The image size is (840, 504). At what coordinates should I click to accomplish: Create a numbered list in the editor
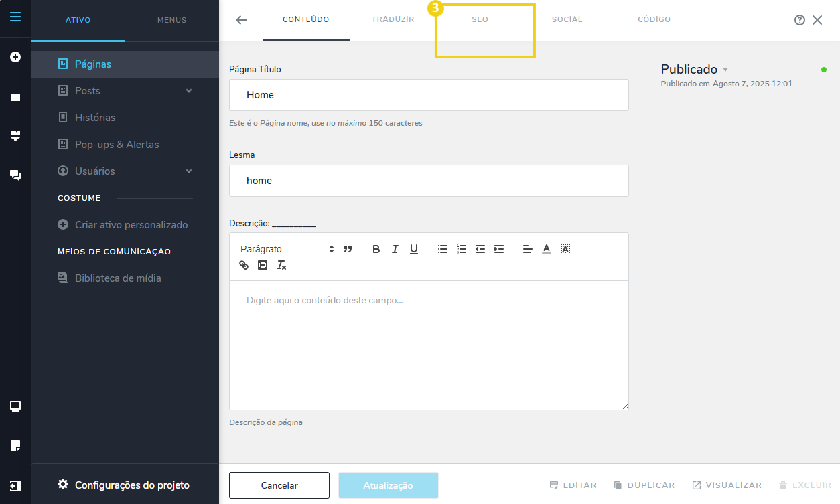click(462, 249)
